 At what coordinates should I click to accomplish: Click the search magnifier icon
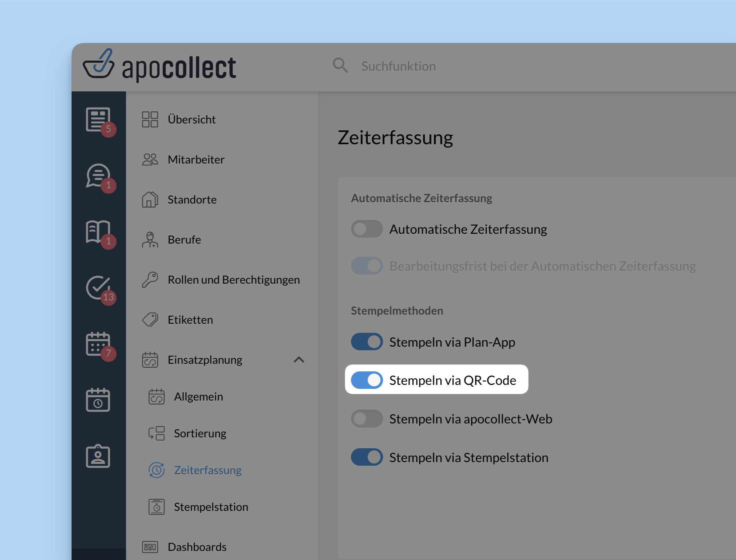coord(340,66)
